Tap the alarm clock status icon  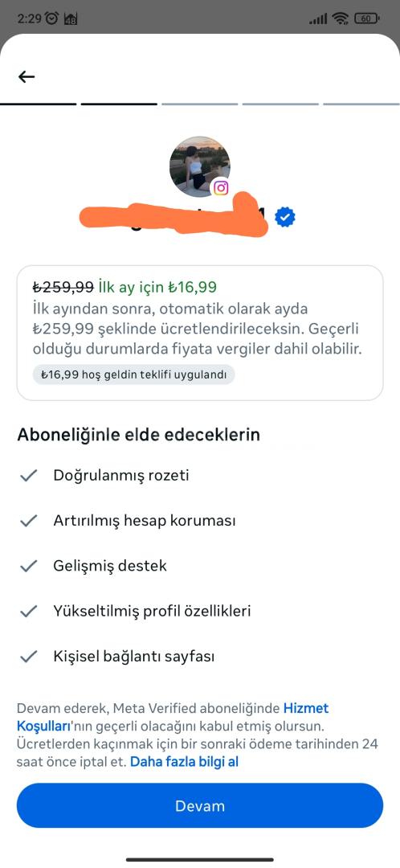pos(52,18)
